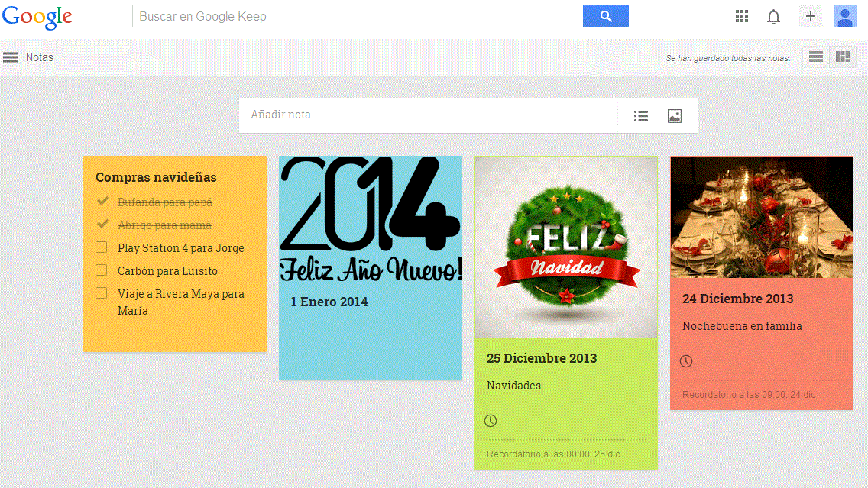Screen dimensions: 868x488
Task: Click the Navidades note text
Action: 513,385
